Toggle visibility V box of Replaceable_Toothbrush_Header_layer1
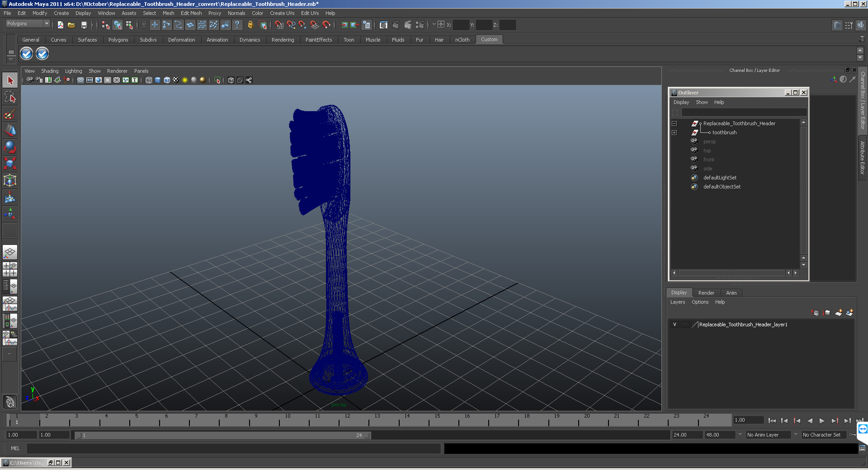 (675, 324)
